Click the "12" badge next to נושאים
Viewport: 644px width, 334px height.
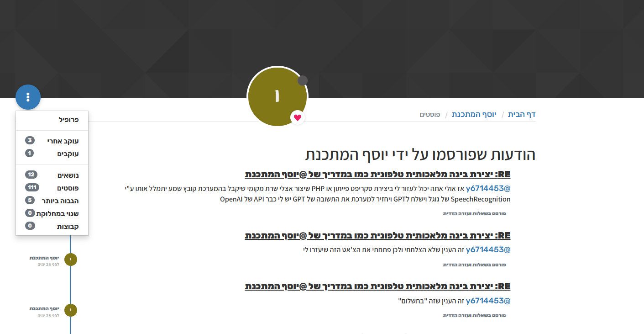click(30, 174)
